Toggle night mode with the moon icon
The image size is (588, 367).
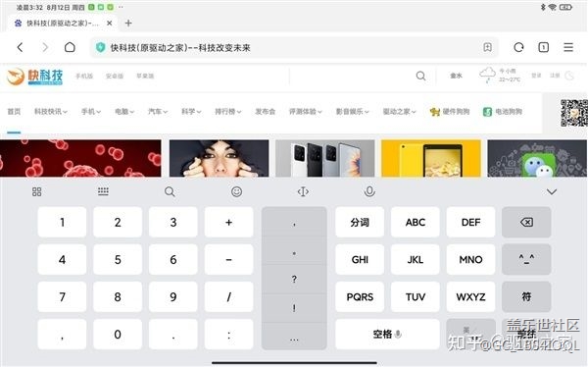(x=569, y=76)
